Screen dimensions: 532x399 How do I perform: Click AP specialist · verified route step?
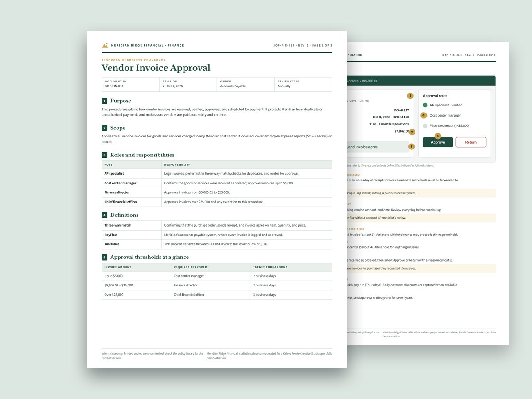(x=446, y=105)
